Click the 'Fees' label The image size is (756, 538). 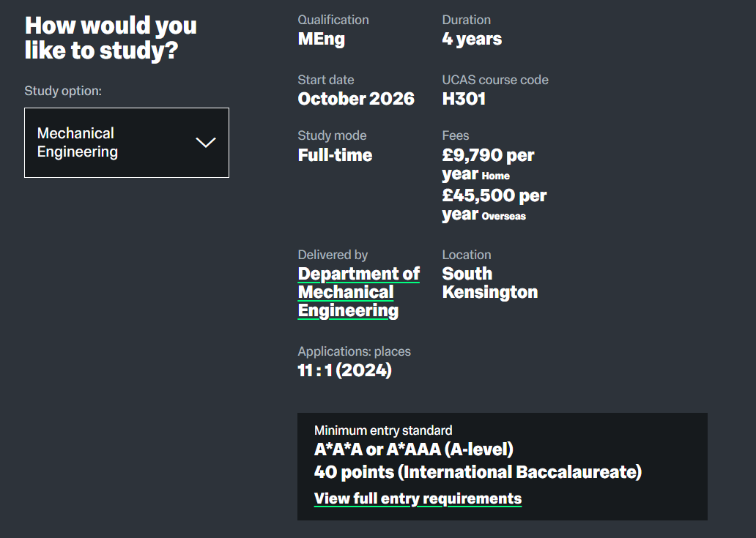[x=456, y=135]
